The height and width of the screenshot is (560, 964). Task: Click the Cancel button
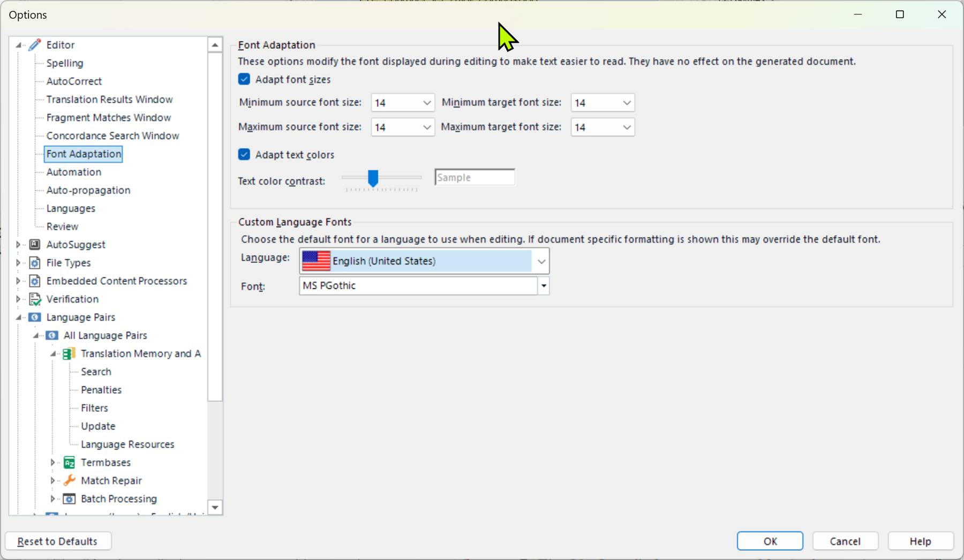click(x=845, y=541)
